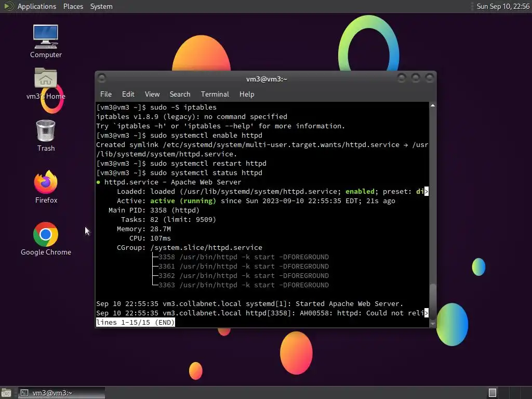Click 'Tasks: 82 (limit: 9509)' line

(168, 220)
